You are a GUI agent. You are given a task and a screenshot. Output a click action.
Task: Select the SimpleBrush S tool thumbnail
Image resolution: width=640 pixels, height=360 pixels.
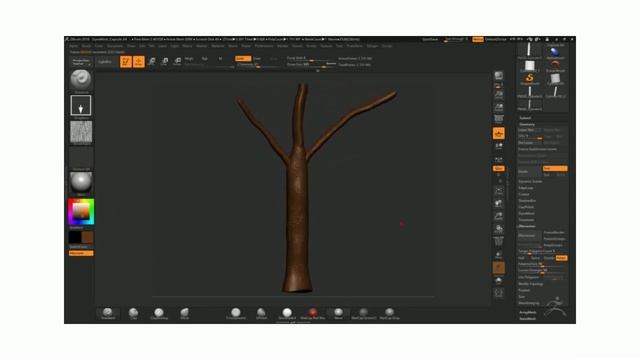click(x=529, y=78)
